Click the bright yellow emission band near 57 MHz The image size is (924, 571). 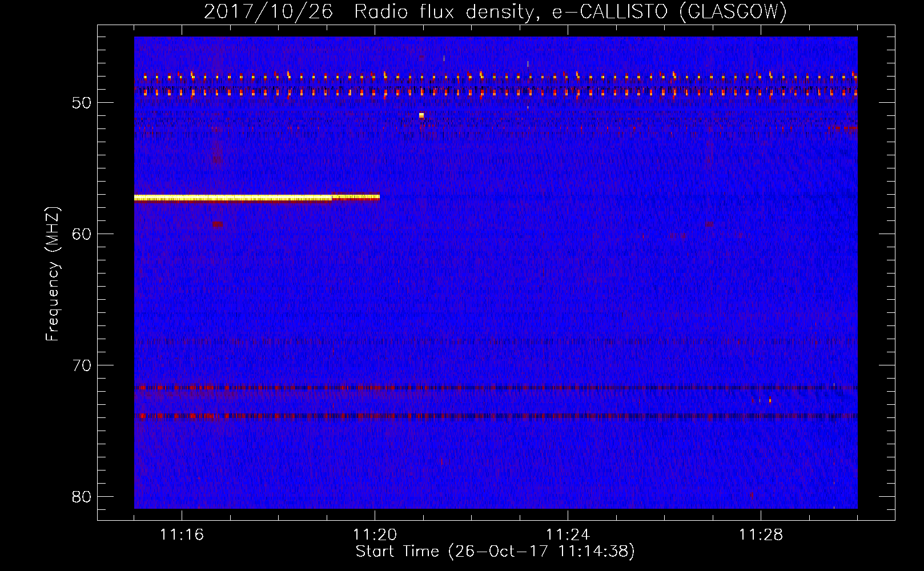256,198
